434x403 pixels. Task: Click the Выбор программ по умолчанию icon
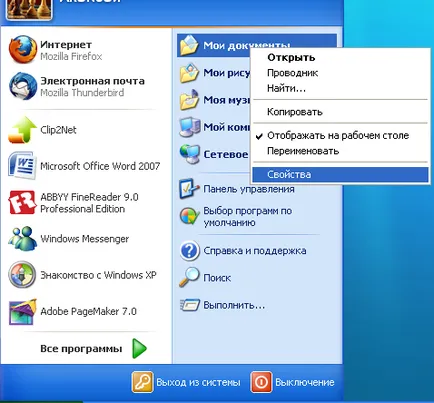coord(189,216)
